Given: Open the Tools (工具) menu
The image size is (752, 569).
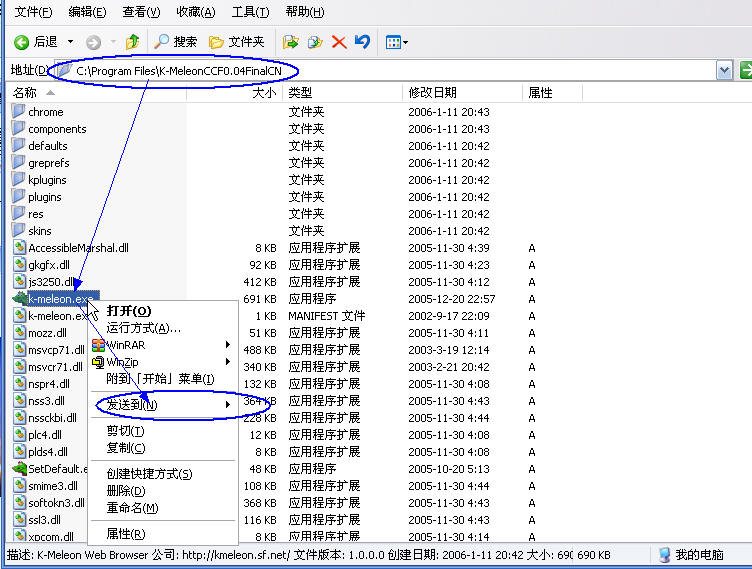Looking at the screenshot, I should [250, 12].
